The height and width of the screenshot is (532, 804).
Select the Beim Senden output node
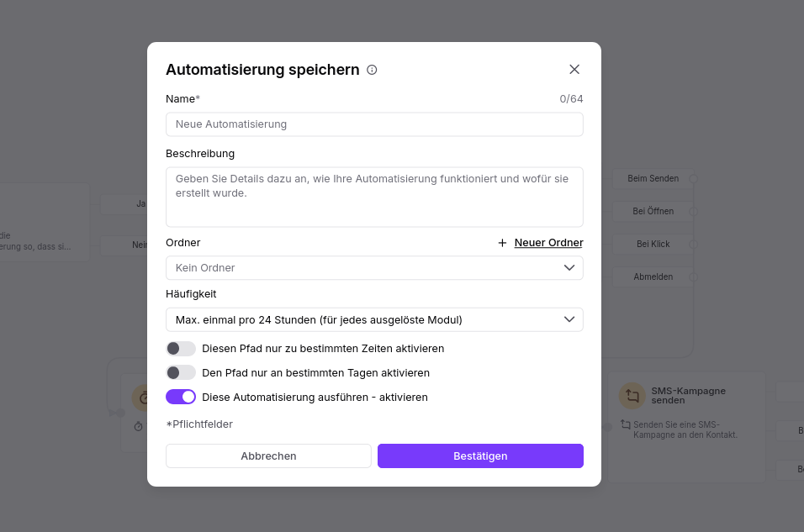click(653, 178)
